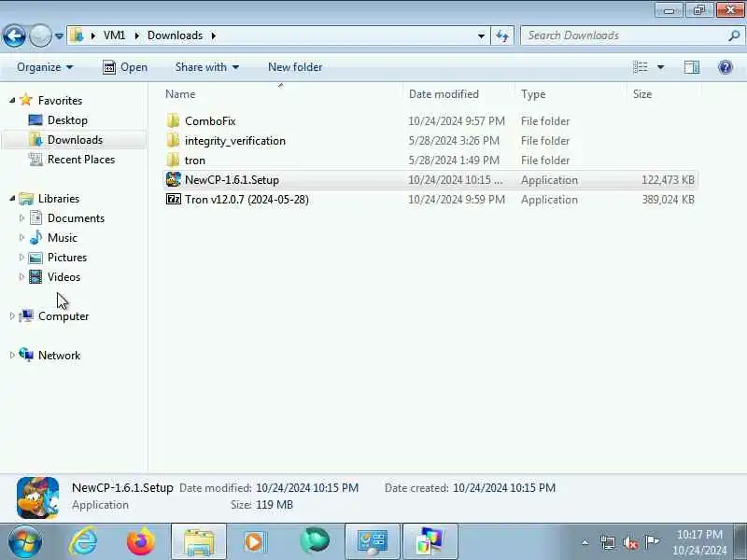
Task: Click the magnifier search icon
Action: tap(735, 35)
